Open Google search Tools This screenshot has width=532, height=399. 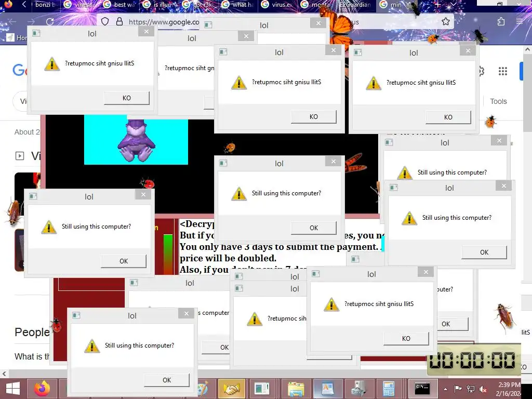point(498,101)
